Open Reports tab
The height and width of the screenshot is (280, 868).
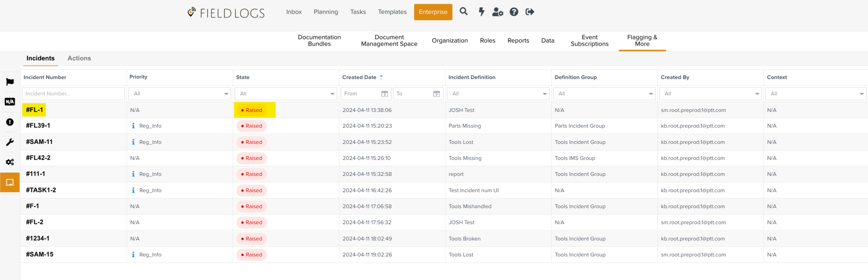518,41
